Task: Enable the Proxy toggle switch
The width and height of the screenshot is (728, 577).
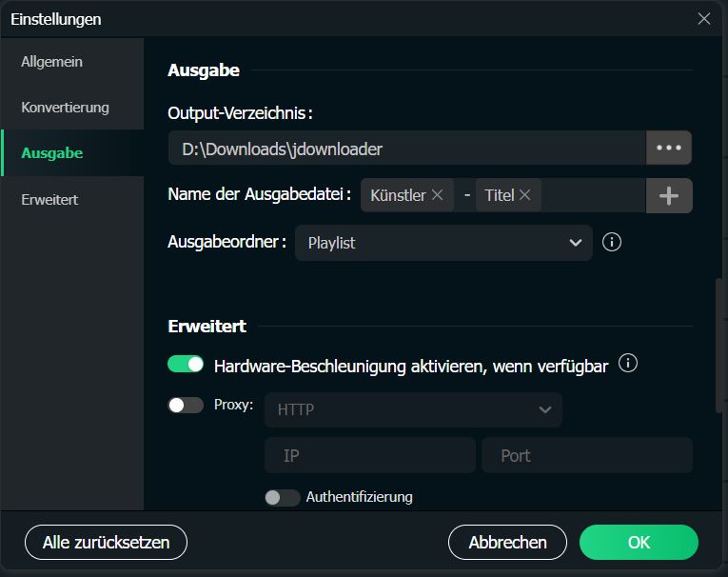Action: (186, 405)
